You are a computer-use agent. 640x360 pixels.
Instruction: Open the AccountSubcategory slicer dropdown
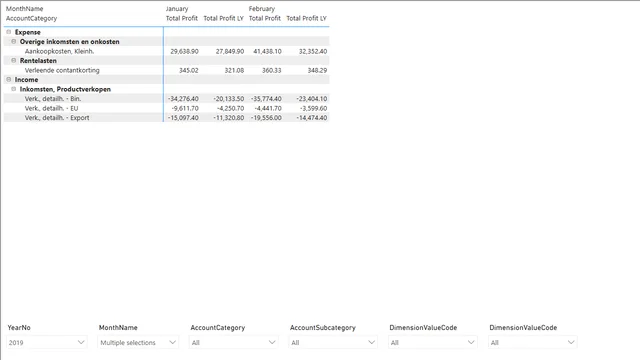(x=333, y=342)
